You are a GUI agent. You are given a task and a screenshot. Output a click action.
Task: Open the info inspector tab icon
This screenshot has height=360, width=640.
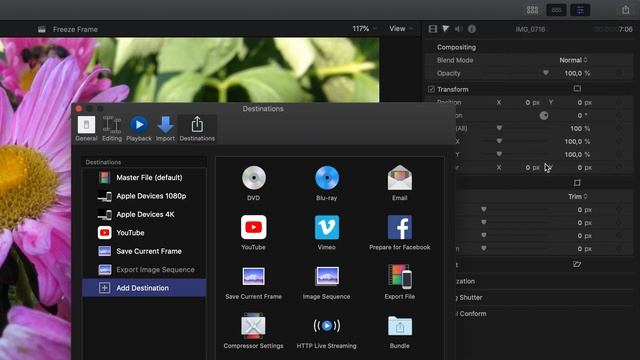[472, 29]
